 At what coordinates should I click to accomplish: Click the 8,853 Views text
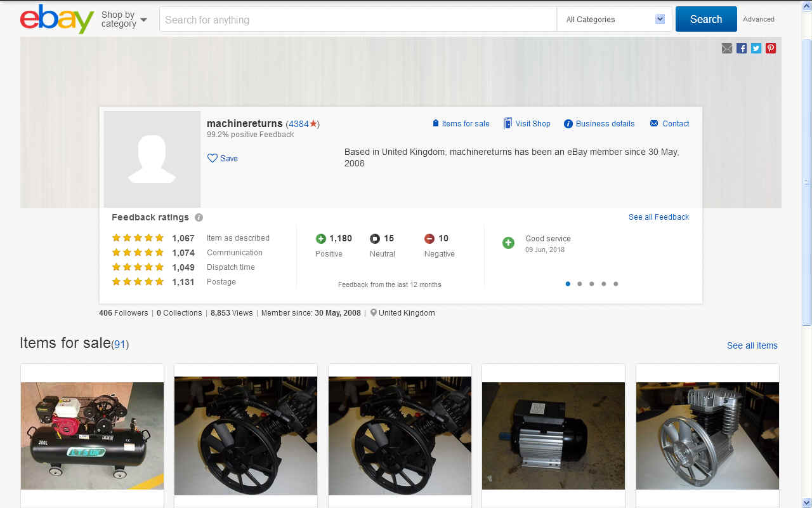click(x=232, y=313)
